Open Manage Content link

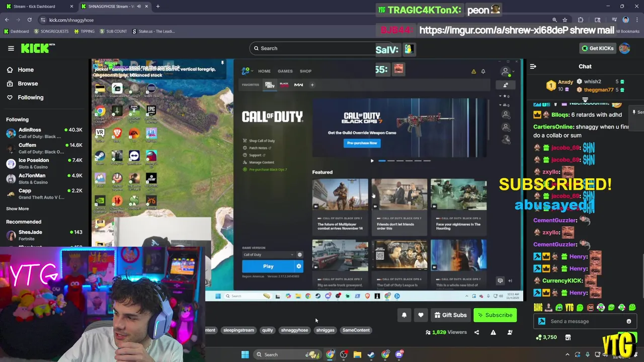tap(259, 162)
